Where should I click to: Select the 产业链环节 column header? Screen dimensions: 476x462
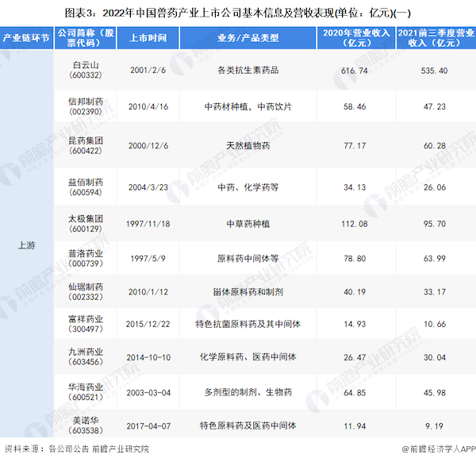pyautogui.click(x=26, y=38)
